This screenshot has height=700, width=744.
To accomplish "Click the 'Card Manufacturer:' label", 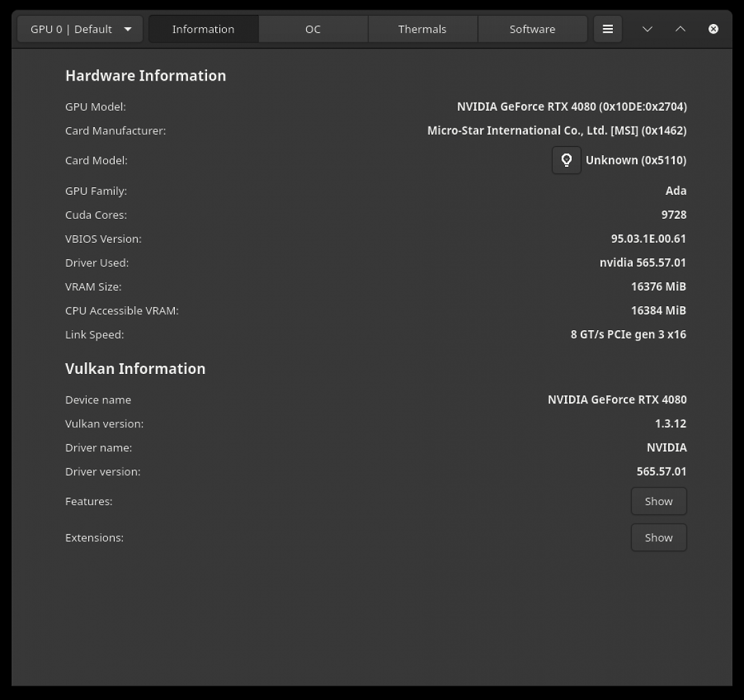I will pos(115,131).
